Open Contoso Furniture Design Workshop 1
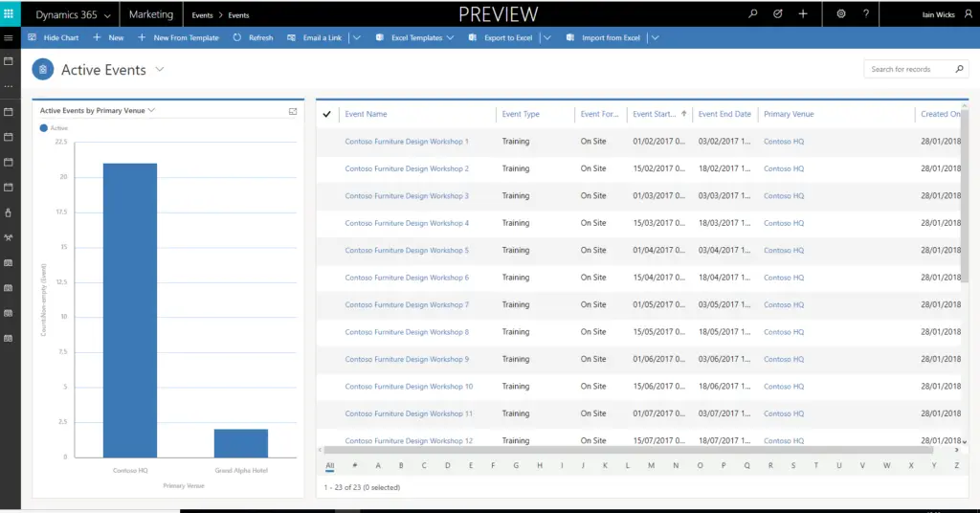The image size is (980, 513). click(407, 142)
